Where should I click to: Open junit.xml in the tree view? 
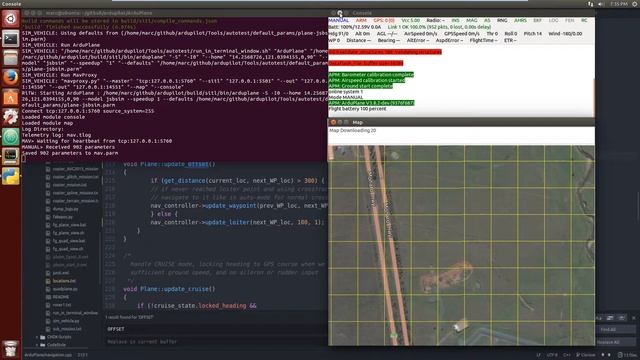(61, 273)
